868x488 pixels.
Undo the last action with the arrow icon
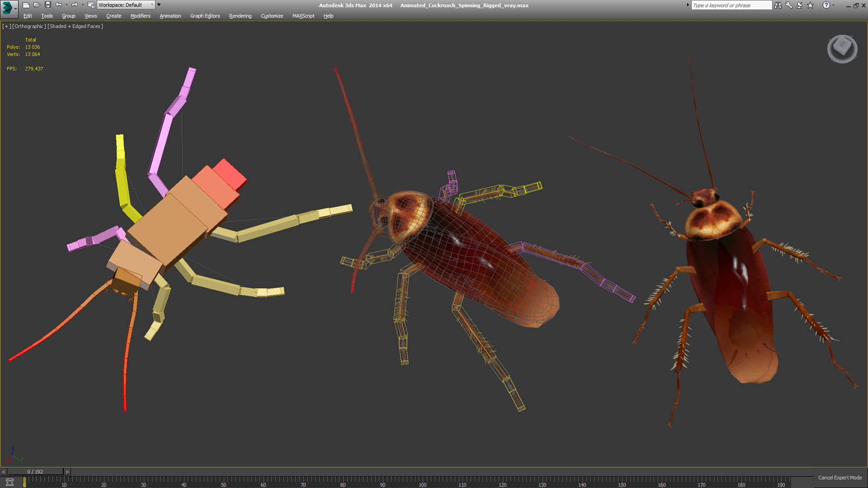tap(59, 5)
